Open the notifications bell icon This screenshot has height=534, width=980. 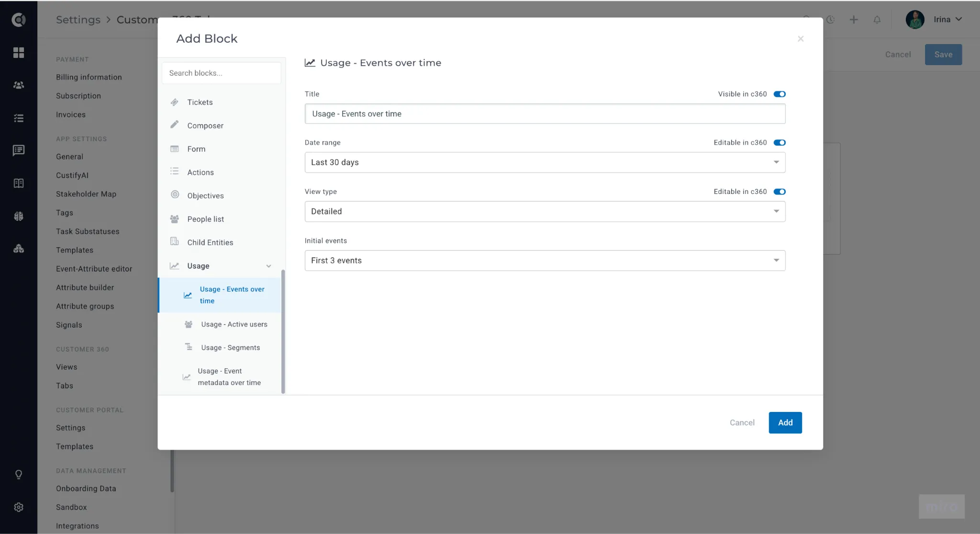tap(877, 20)
